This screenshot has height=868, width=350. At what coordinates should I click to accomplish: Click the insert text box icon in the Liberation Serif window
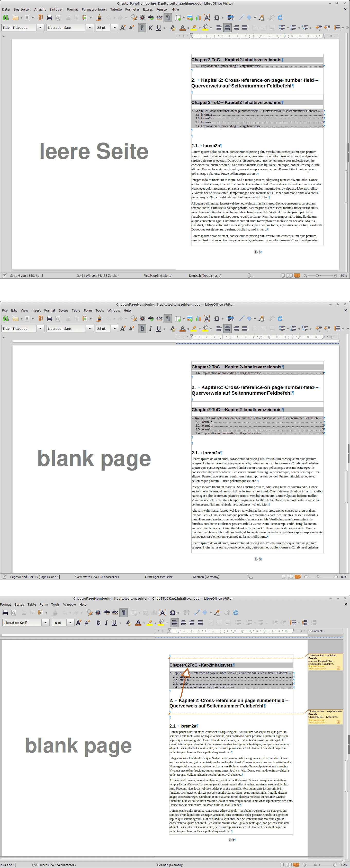(x=162, y=613)
